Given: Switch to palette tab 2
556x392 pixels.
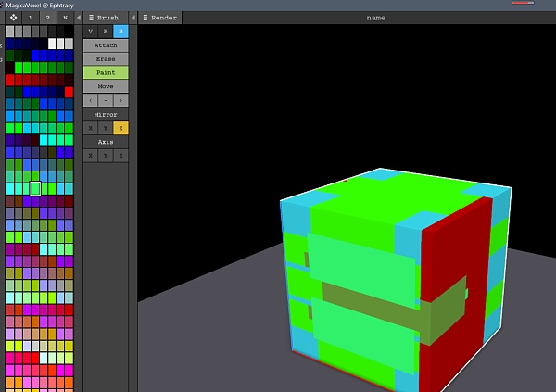Looking at the screenshot, I should (x=47, y=17).
